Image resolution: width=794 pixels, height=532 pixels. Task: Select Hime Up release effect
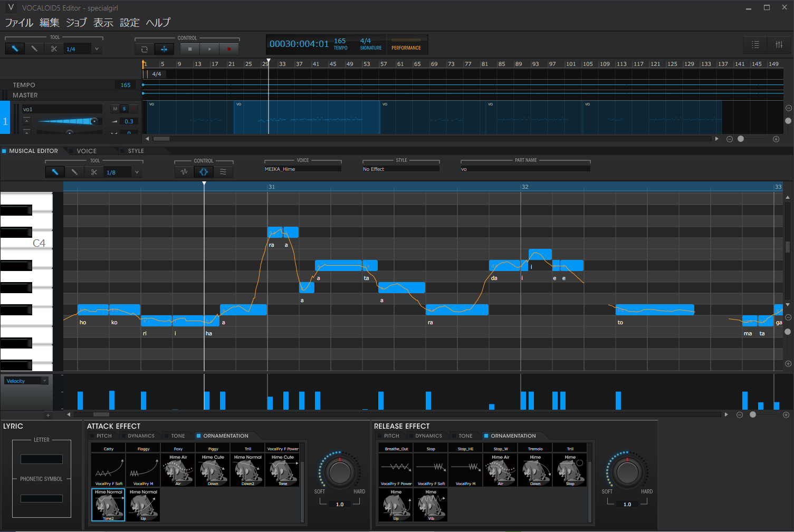coord(396,505)
